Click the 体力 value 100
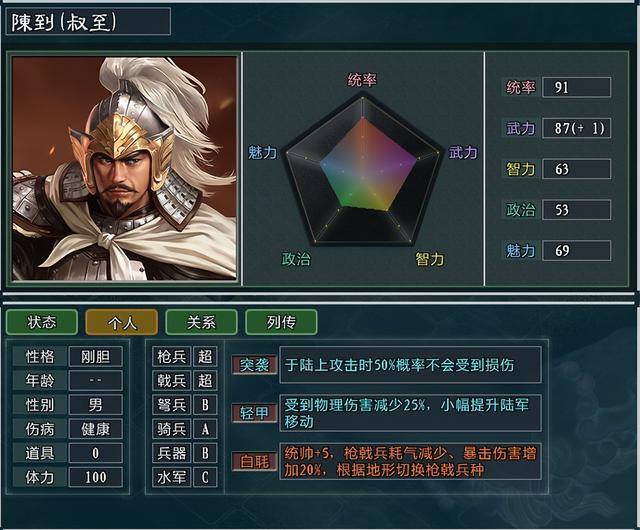The height and width of the screenshot is (530, 640). 96,477
